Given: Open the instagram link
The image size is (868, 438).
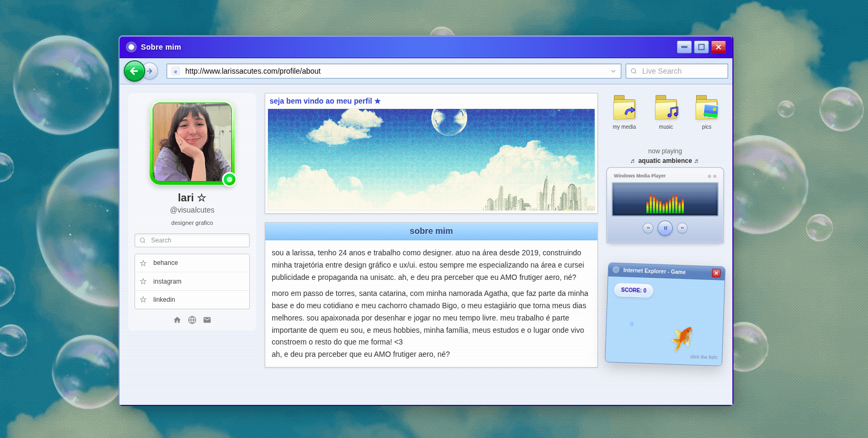Looking at the screenshot, I should pos(167,281).
